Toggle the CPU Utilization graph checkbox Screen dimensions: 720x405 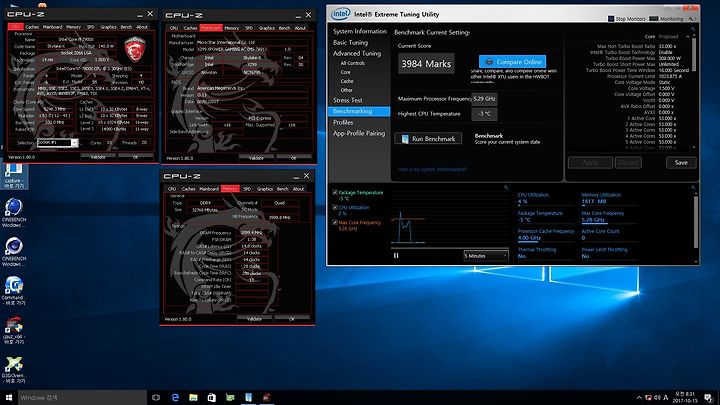tap(335, 208)
